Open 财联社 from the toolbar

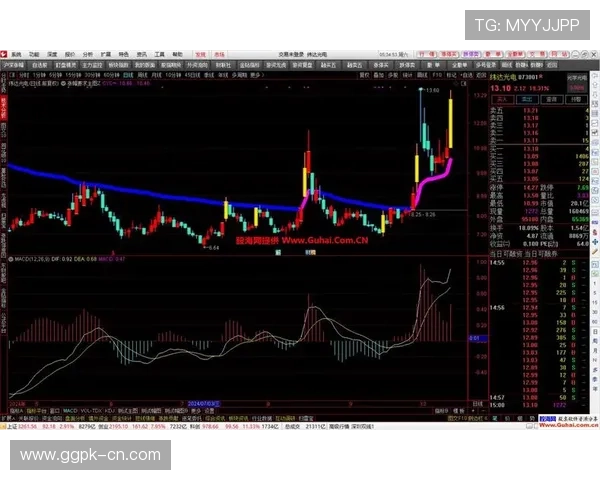tap(223, 65)
